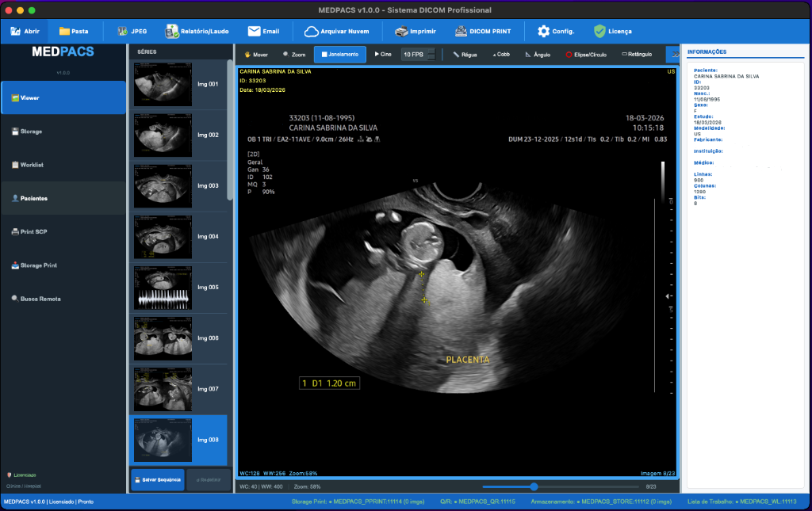The image size is (812, 511).
Task: Decrease FPS with stepper down arrow
Action: tap(431, 57)
